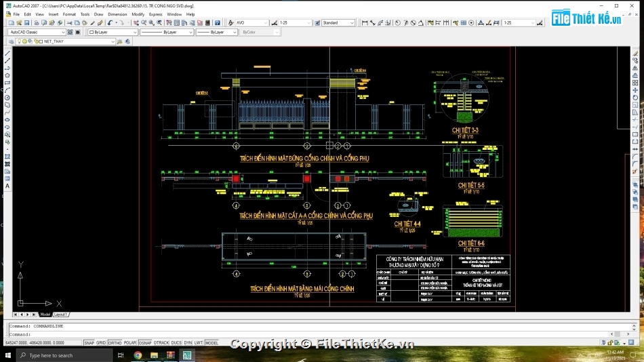The image size is (644, 362).
Task: Switch to the Layout1 tab
Action: point(61,315)
